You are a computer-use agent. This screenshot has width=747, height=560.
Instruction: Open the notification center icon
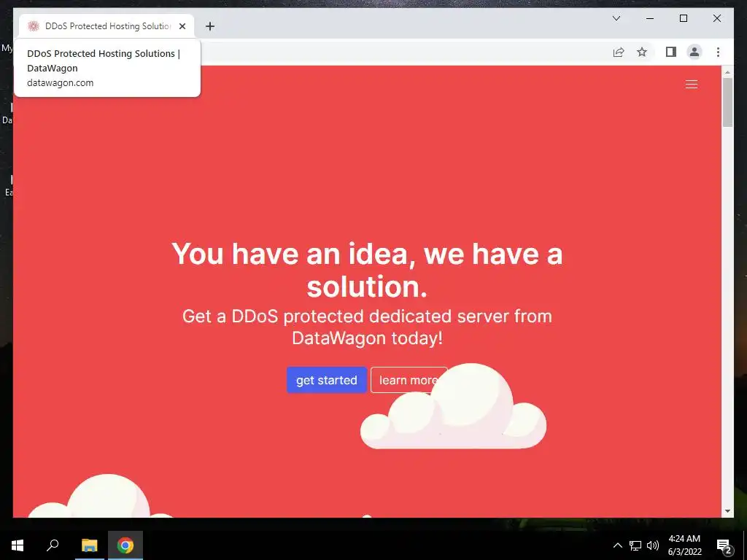(x=724, y=545)
